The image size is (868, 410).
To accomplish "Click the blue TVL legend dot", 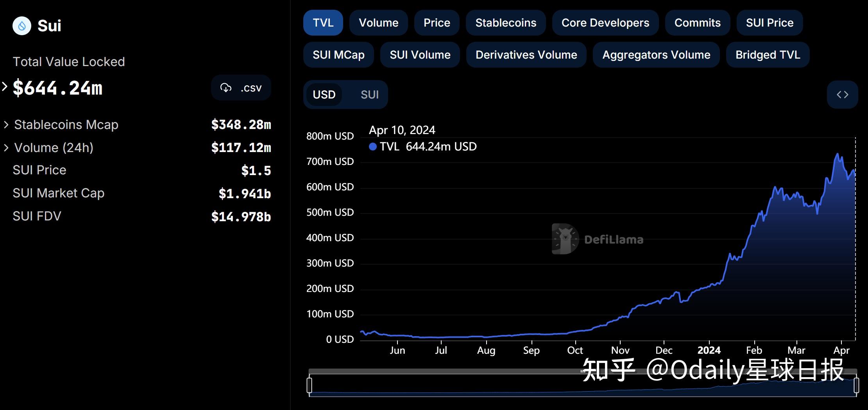I will click(x=372, y=147).
